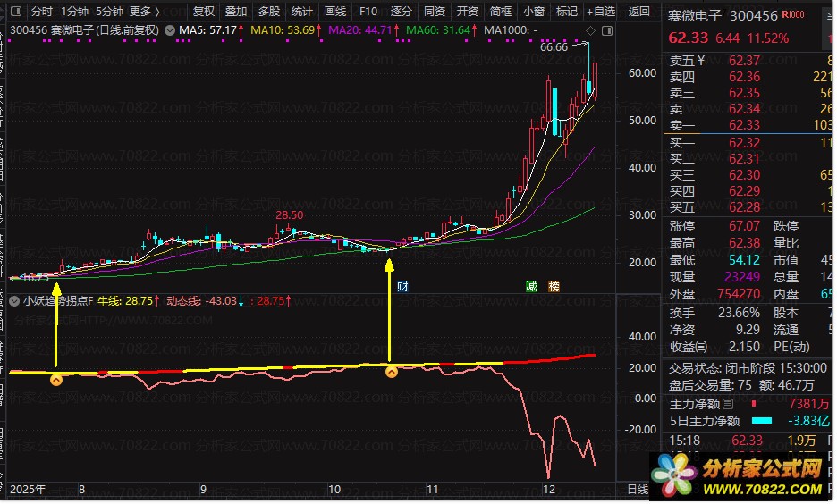
Task: Click the 现量 23249 value
Action: click(x=742, y=277)
